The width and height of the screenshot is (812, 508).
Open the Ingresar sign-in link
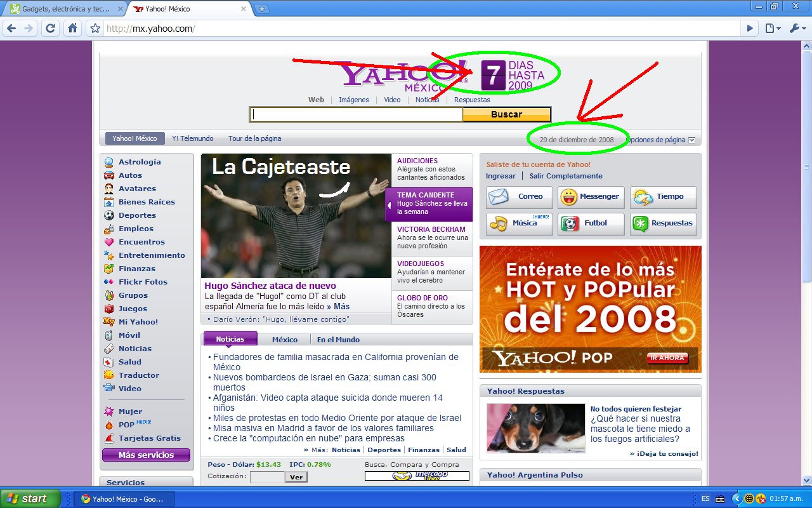click(x=501, y=176)
